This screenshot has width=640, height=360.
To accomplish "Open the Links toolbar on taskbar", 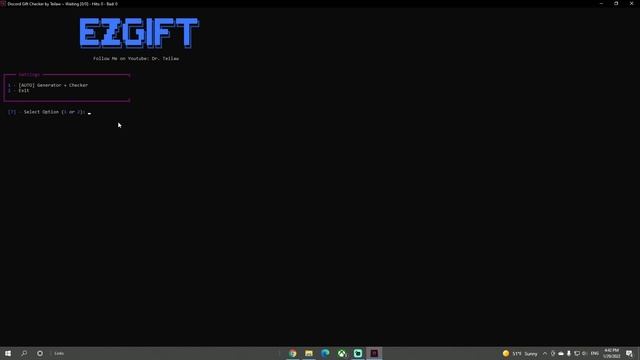I will [x=59, y=353].
